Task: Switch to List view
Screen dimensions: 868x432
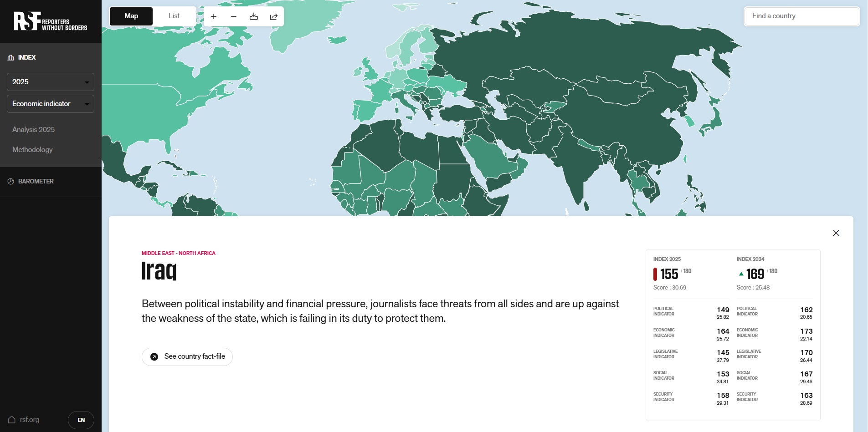Action: 174,16
